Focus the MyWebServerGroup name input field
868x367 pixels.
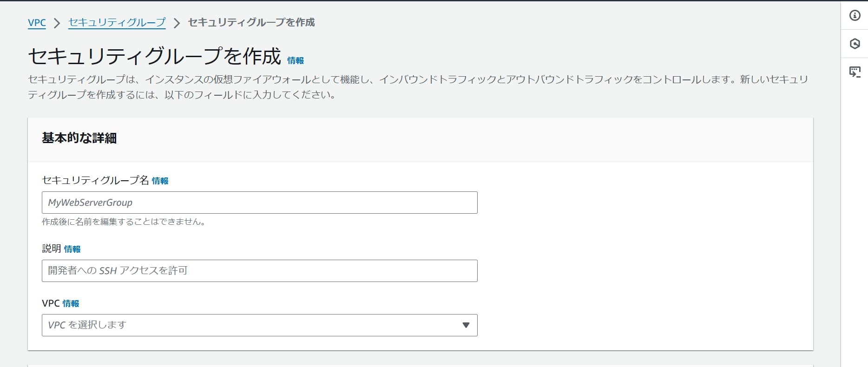coord(259,203)
